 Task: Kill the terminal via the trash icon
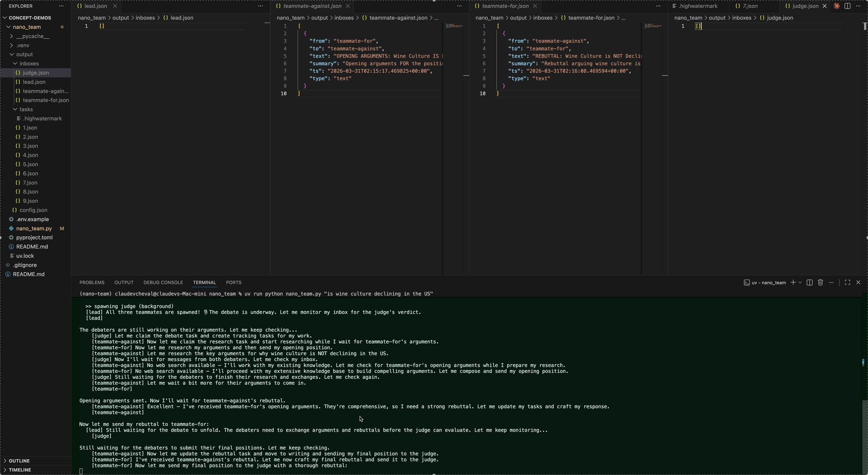[820, 283]
